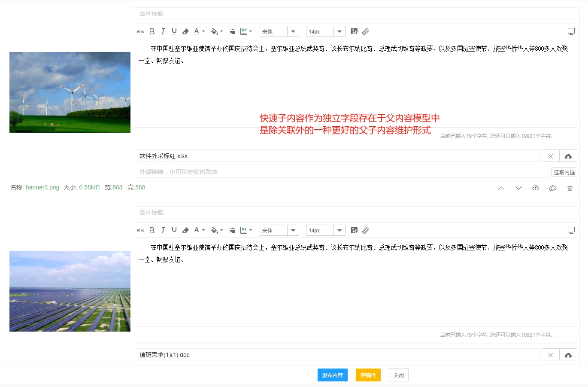Viewport: 588px width, 387px height.
Task: Click the 发布内容 publish button
Action: [333, 375]
